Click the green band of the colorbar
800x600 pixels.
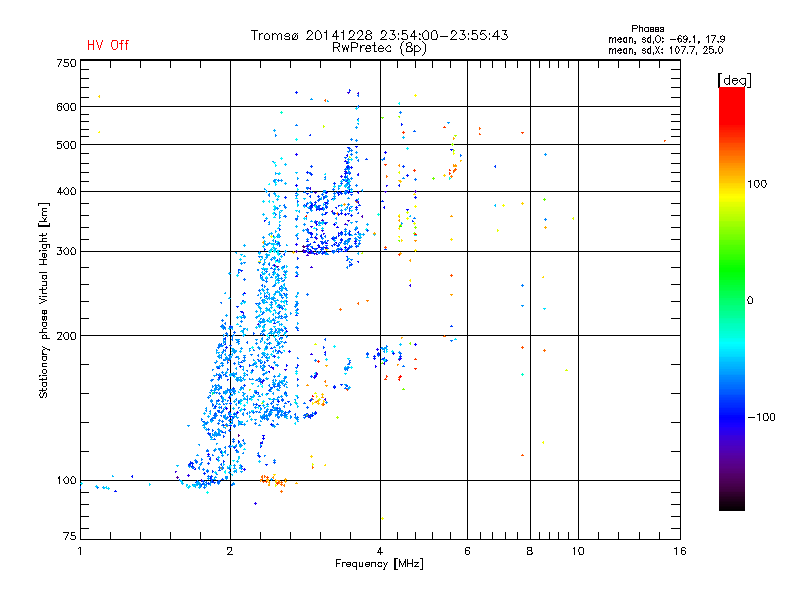732,270
